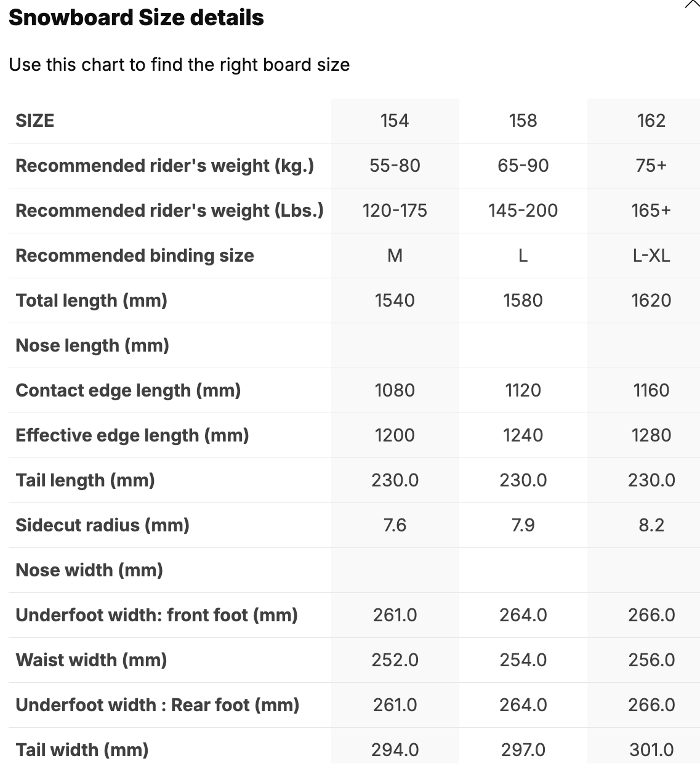This screenshot has width=700, height=782.
Task: Click the 162 size column header
Action: (x=651, y=121)
